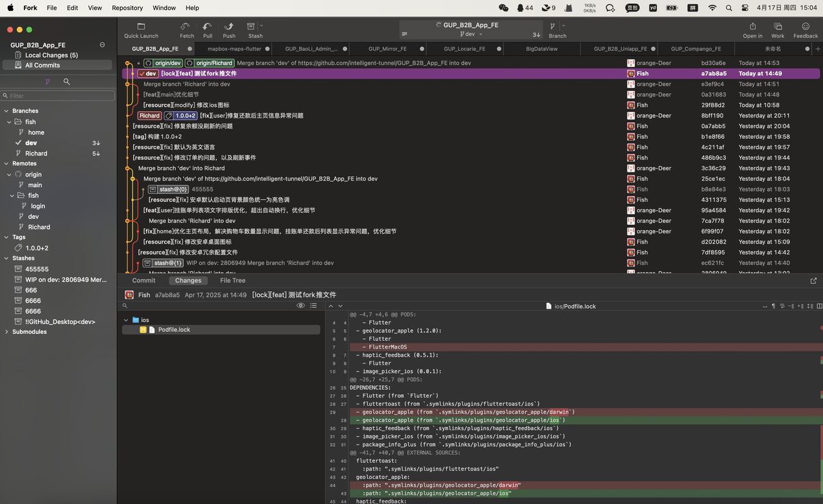Toggle whitespace display underscore icon
Image resolution: width=823 pixels, height=504 pixels.
764,306
